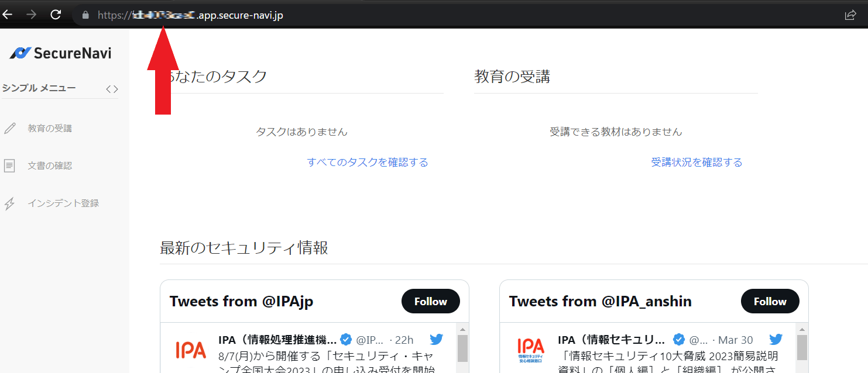Open the Twitter bird icon in @IPAjp tweet
This screenshot has width=868, height=373.
437,339
